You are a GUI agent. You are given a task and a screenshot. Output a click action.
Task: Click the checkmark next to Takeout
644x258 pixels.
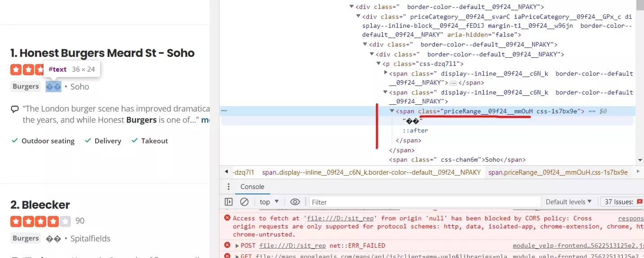pos(134,141)
